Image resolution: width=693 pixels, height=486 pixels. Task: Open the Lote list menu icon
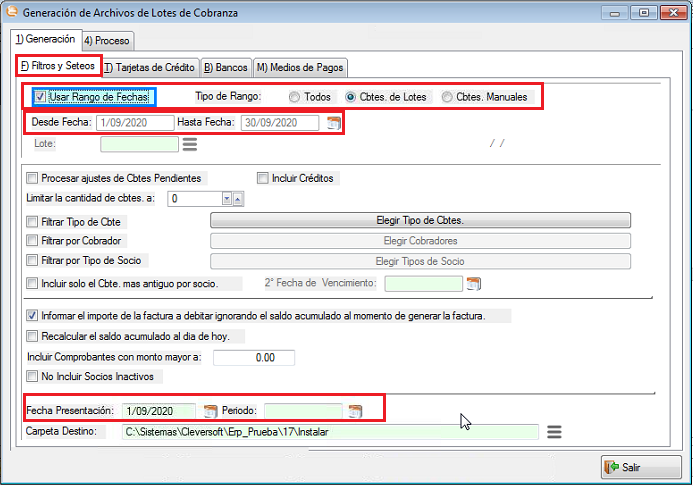(x=189, y=144)
